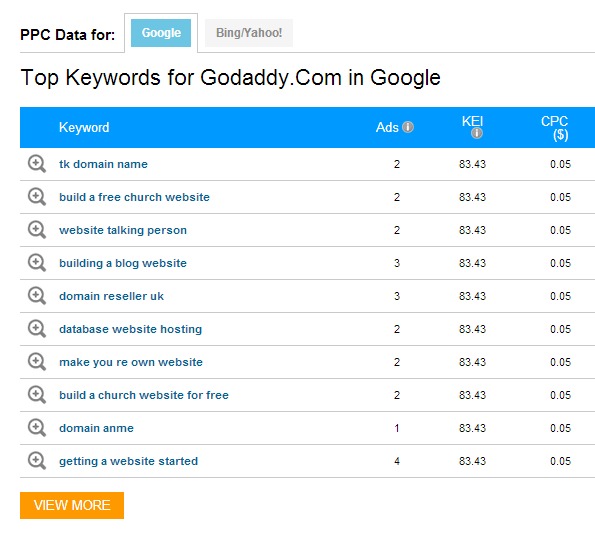Click magnifier icon beside building a blog website
Screen dimensions: 595x535
pos(37,263)
